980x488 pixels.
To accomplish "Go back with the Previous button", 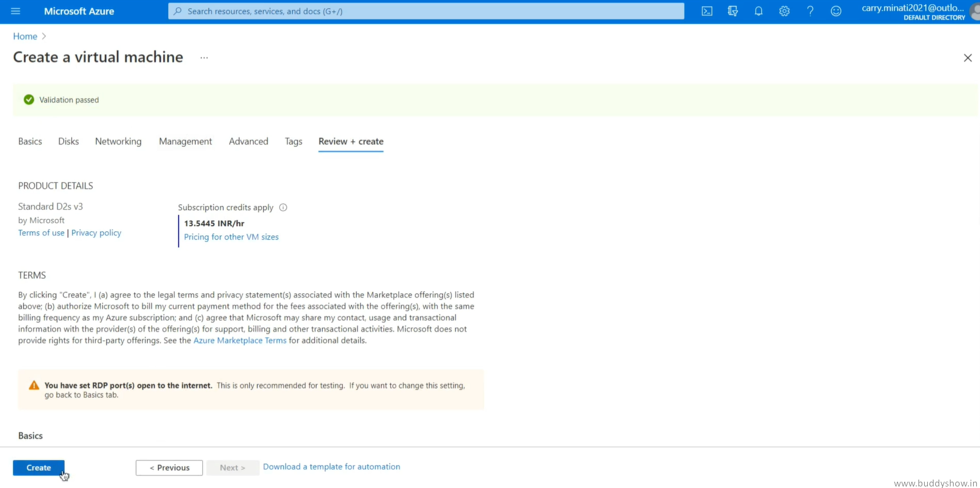I will click(169, 468).
